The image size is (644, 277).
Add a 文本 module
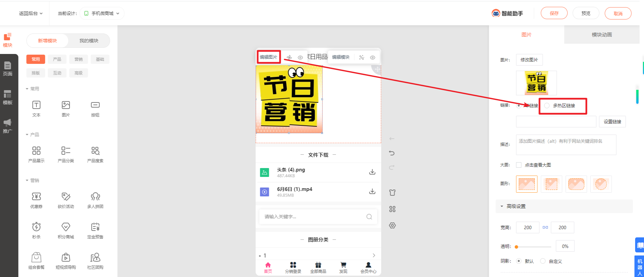tap(36, 109)
